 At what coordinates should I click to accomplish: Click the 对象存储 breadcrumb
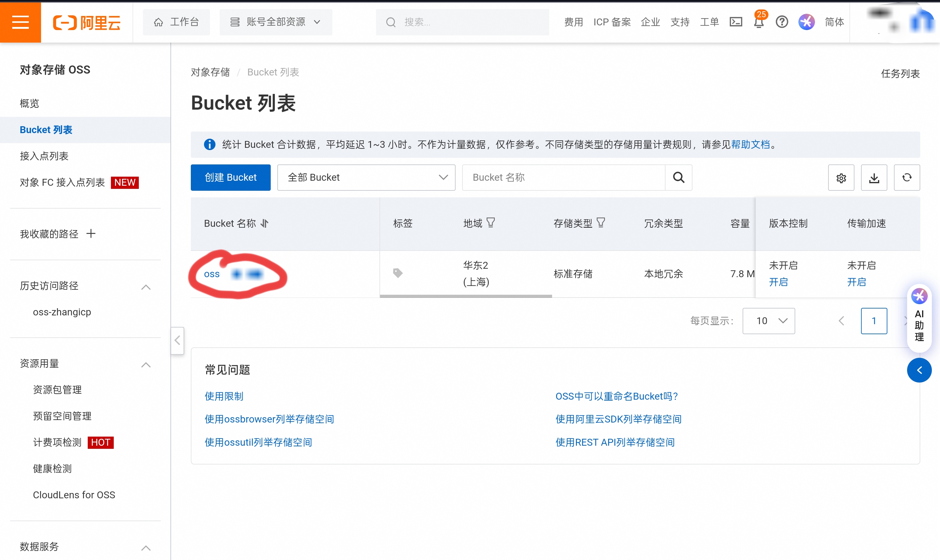(x=210, y=72)
